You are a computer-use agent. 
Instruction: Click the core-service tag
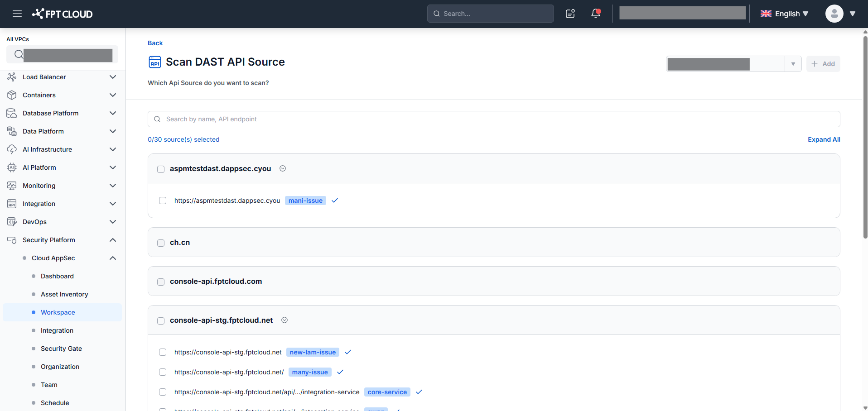pyautogui.click(x=387, y=392)
